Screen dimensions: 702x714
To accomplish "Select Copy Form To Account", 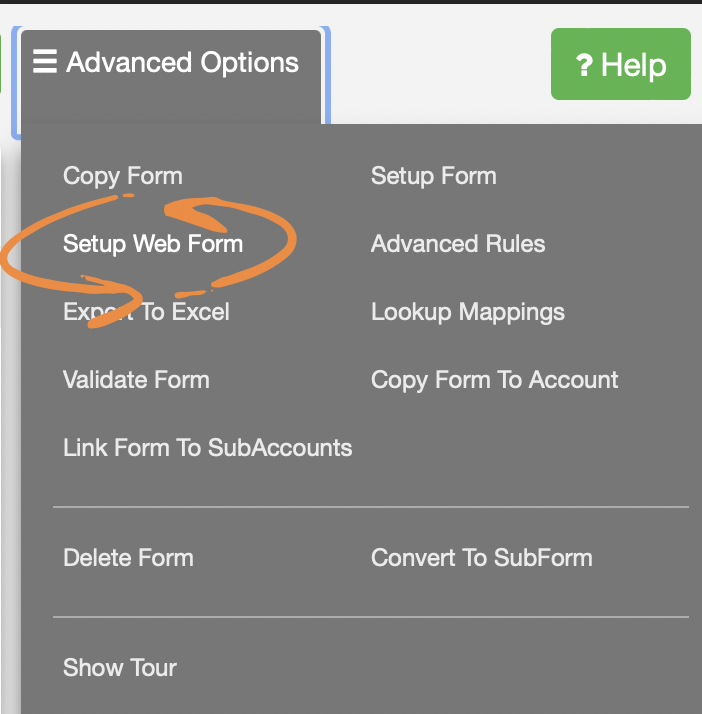I will [x=494, y=380].
